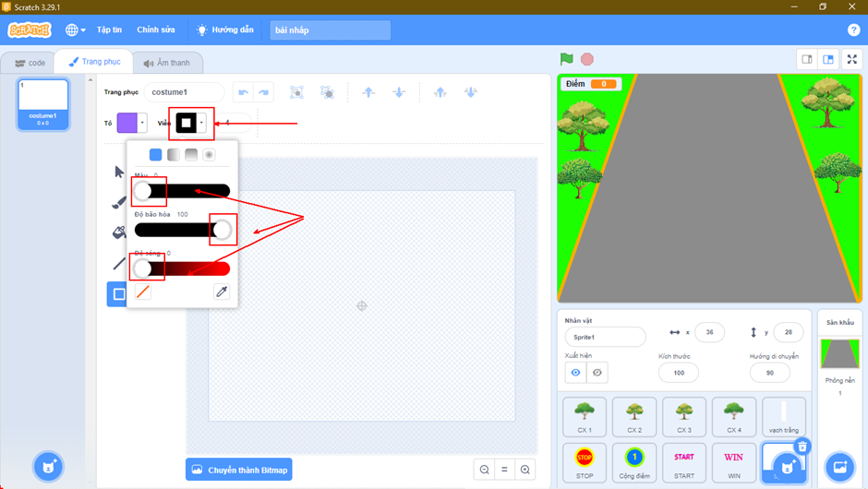Select radial gradient fill mode
Viewport: 868px width, 489px height.
(x=209, y=155)
